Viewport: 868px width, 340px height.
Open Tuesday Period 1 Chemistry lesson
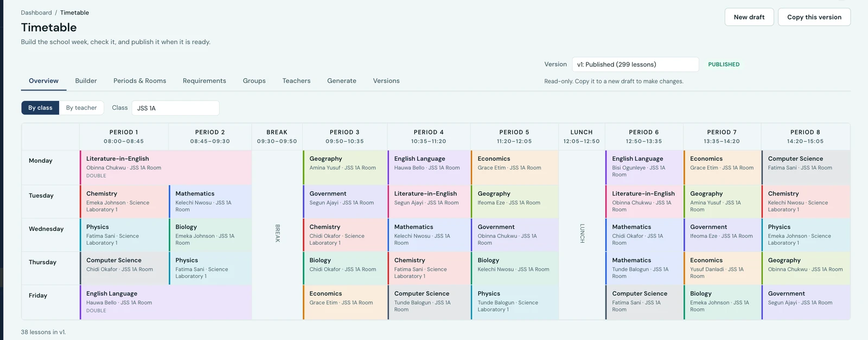(x=124, y=202)
